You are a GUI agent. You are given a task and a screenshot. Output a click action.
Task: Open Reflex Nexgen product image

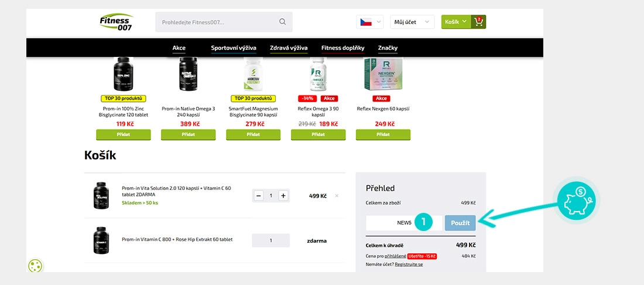tap(383, 74)
